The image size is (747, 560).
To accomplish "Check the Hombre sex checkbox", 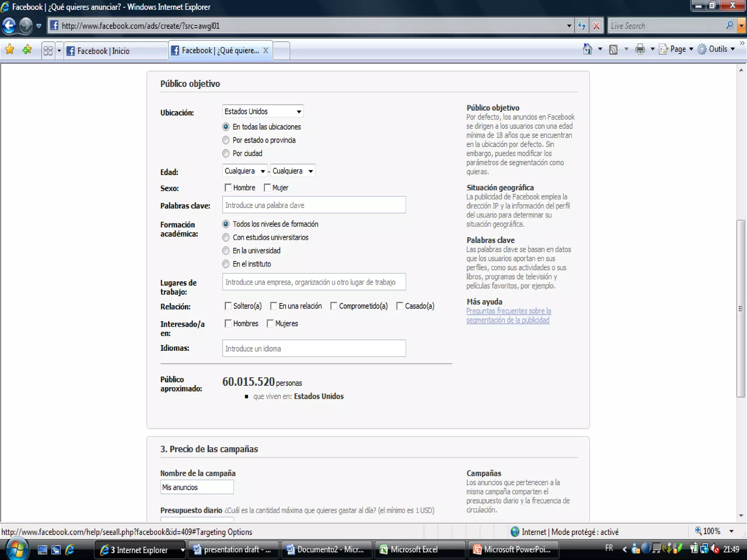I will click(228, 188).
